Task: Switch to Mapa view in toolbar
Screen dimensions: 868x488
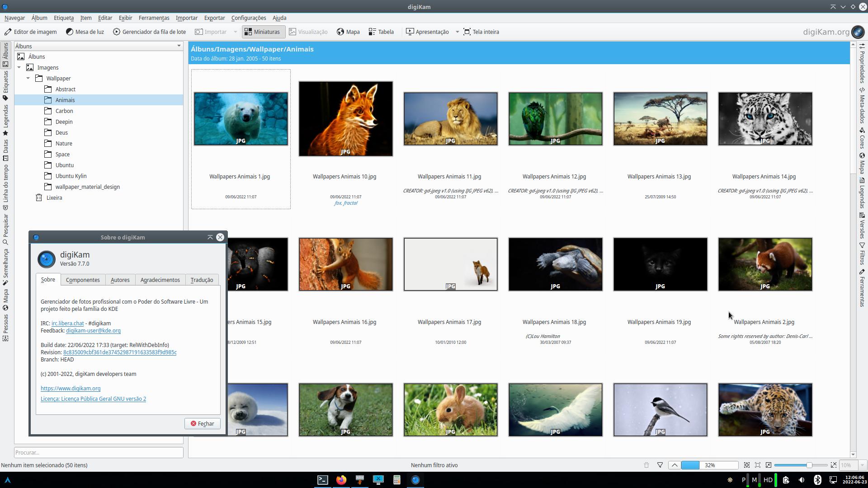Action: (348, 32)
